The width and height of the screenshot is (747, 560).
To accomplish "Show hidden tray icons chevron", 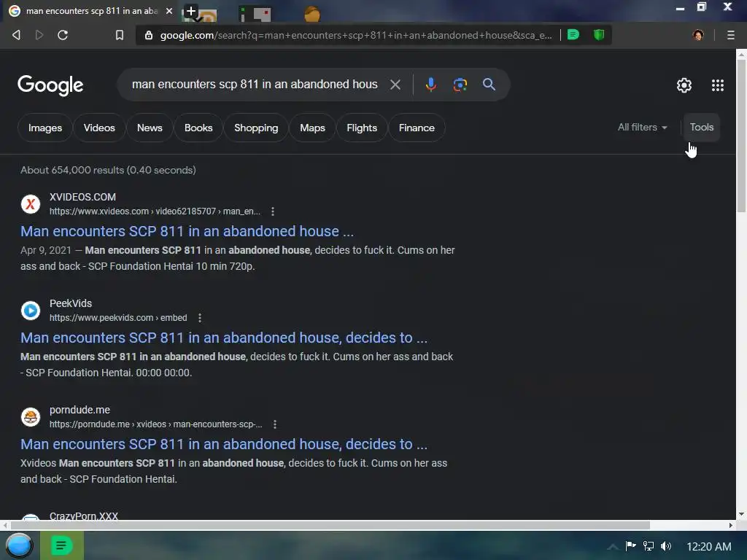I will (613, 546).
